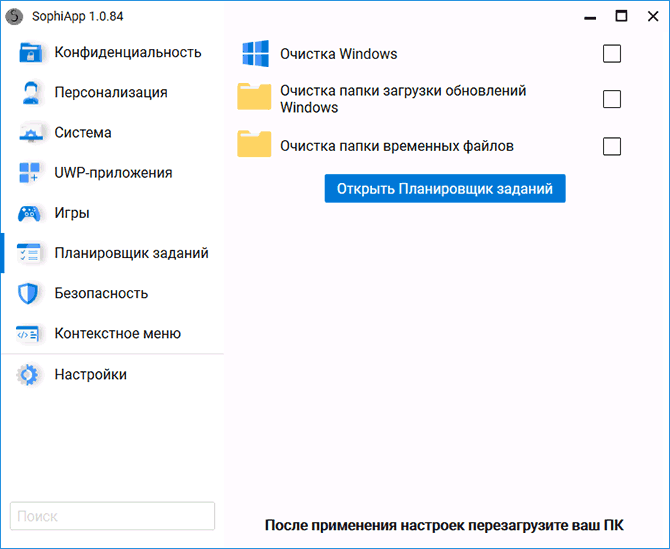The width and height of the screenshot is (670, 549).
Task: Click the Privacy folder lock icon
Action: tap(30, 53)
